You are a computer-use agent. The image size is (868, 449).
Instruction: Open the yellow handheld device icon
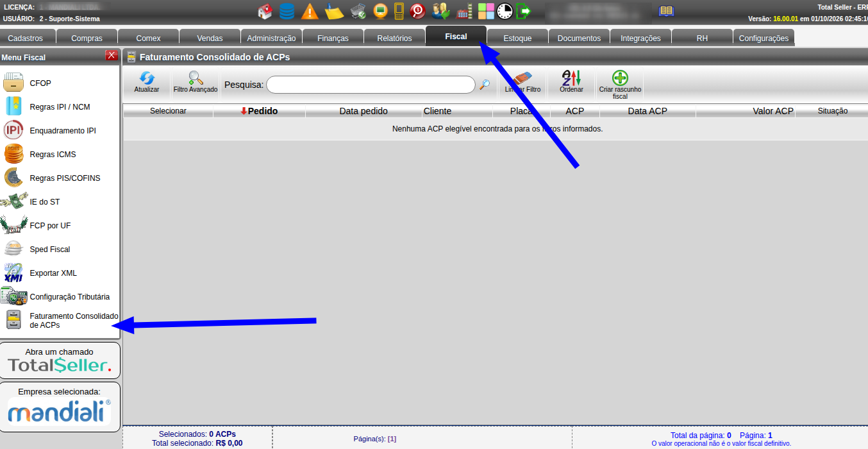point(399,11)
